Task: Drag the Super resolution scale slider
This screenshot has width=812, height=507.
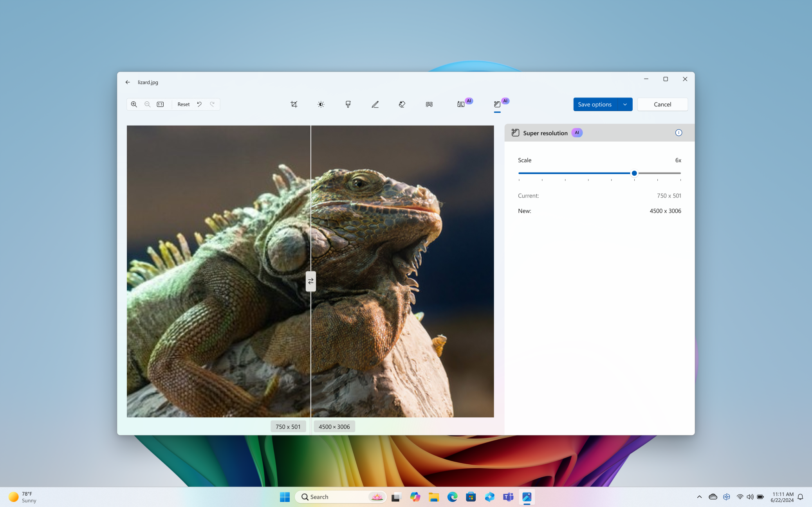Action: 634,173
